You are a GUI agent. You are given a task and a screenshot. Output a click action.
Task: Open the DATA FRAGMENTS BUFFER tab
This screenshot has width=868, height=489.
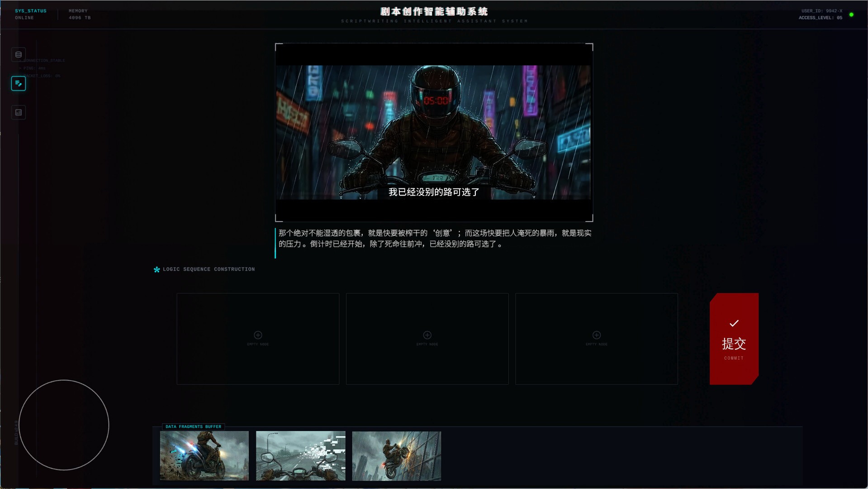point(193,427)
